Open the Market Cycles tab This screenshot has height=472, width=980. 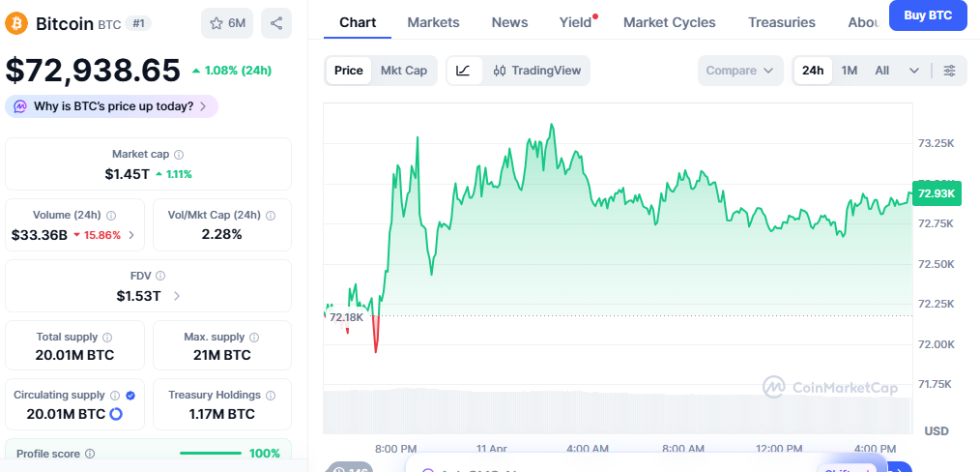(670, 22)
